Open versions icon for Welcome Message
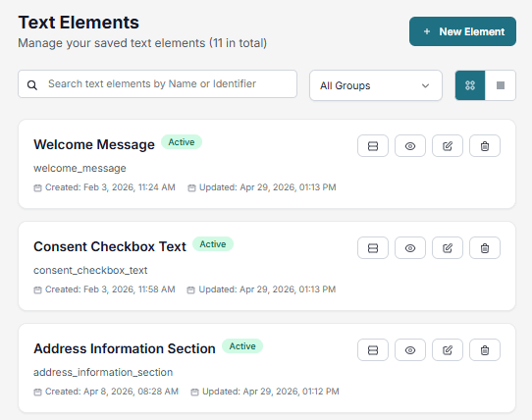This screenshot has width=532, height=420. pyautogui.click(x=373, y=146)
